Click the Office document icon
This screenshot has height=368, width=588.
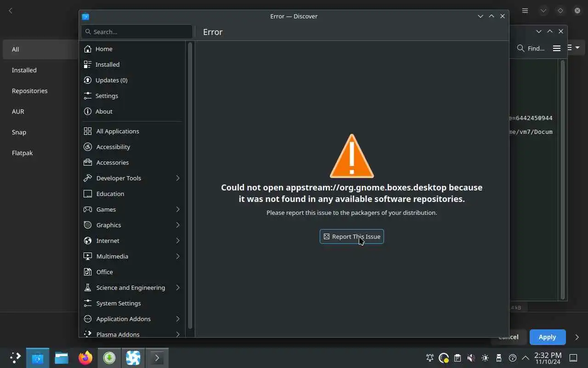coord(88,272)
